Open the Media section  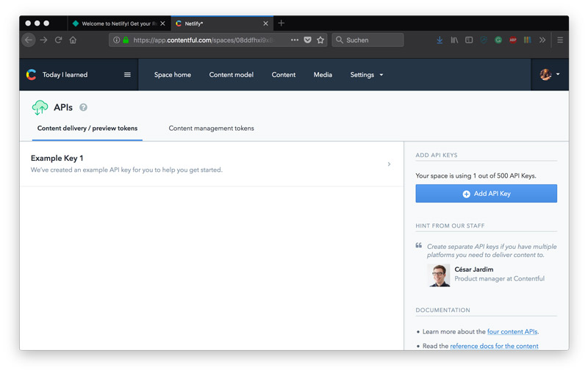[323, 74]
